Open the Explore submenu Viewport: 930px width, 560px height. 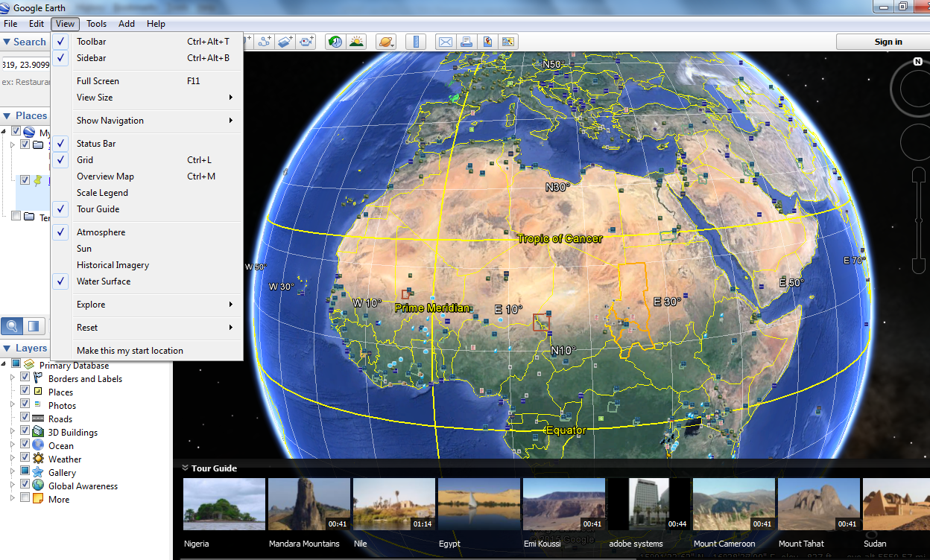coord(147,305)
